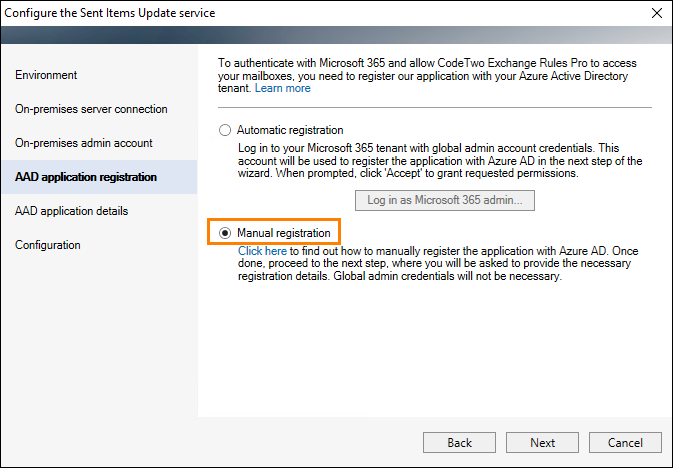The image size is (673, 468).
Task: Click the Automatic registration description paragraph
Action: click(440, 161)
